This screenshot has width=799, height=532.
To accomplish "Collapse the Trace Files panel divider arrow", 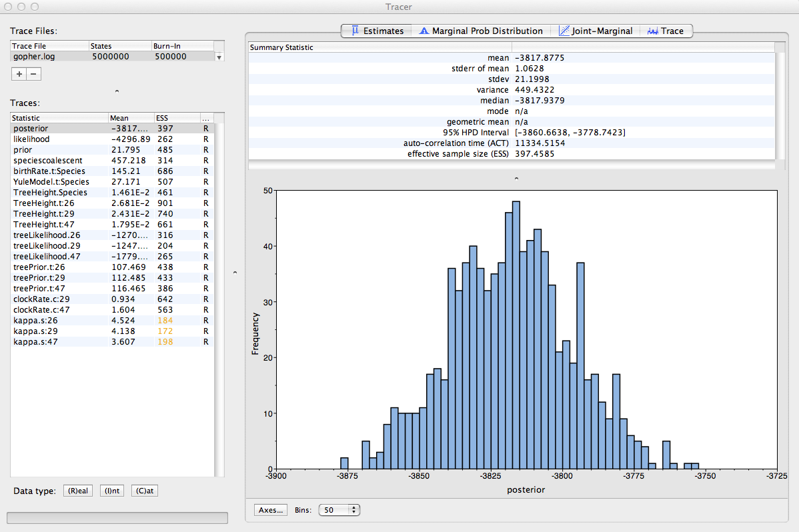I will [117, 90].
